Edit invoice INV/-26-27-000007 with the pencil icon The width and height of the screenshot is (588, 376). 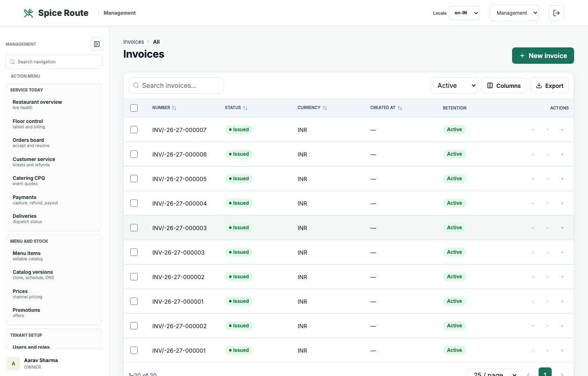[548, 130]
